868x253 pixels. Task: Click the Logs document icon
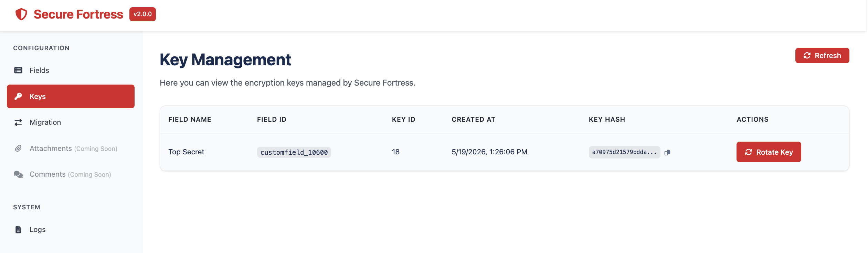[18, 229]
